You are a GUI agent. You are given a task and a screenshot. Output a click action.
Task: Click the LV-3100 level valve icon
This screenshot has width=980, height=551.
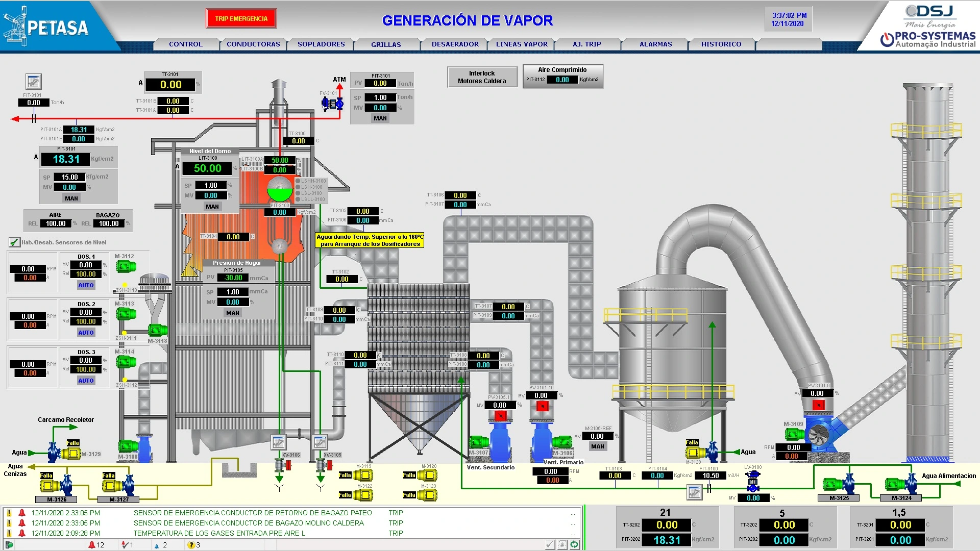[753, 481]
